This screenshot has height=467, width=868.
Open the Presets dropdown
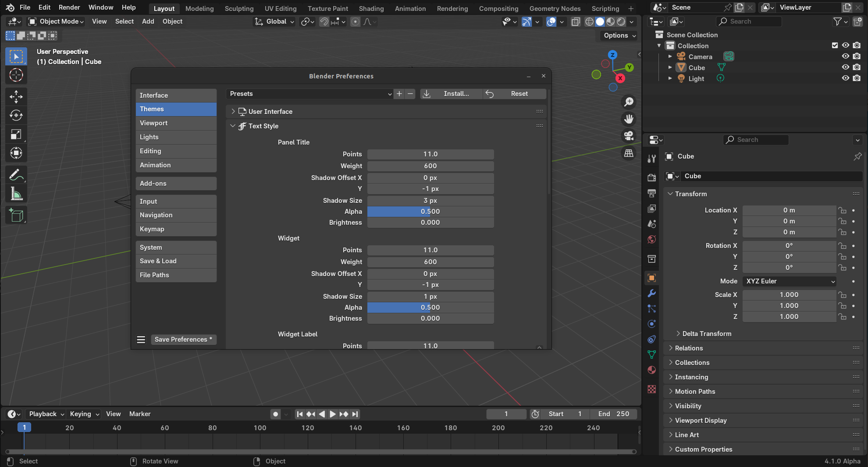coord(309,94)
